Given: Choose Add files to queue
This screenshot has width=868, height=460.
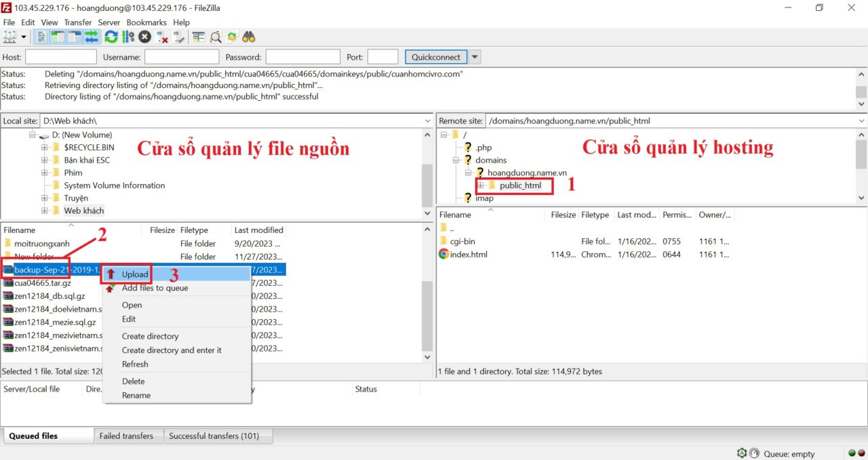Looking at the screenshot, I should 178,288.
